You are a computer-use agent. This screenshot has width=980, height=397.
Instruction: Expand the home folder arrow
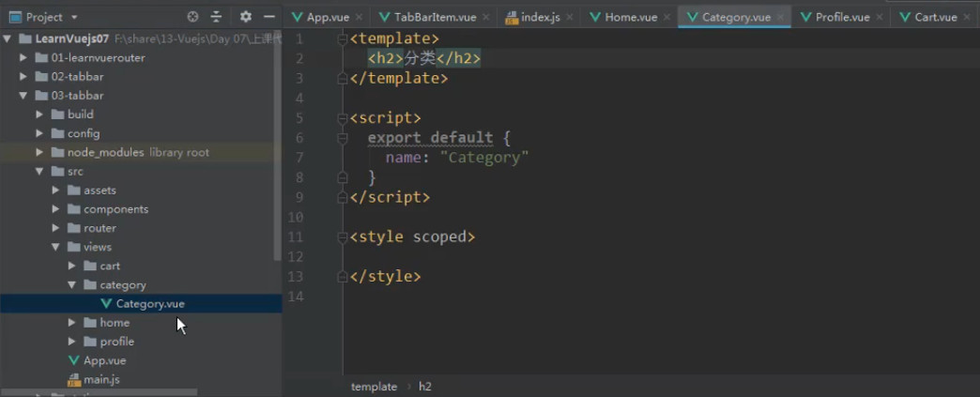(72, 323)
